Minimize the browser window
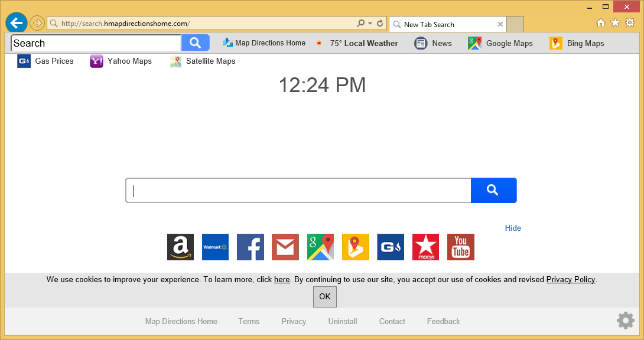 point(590,7)
